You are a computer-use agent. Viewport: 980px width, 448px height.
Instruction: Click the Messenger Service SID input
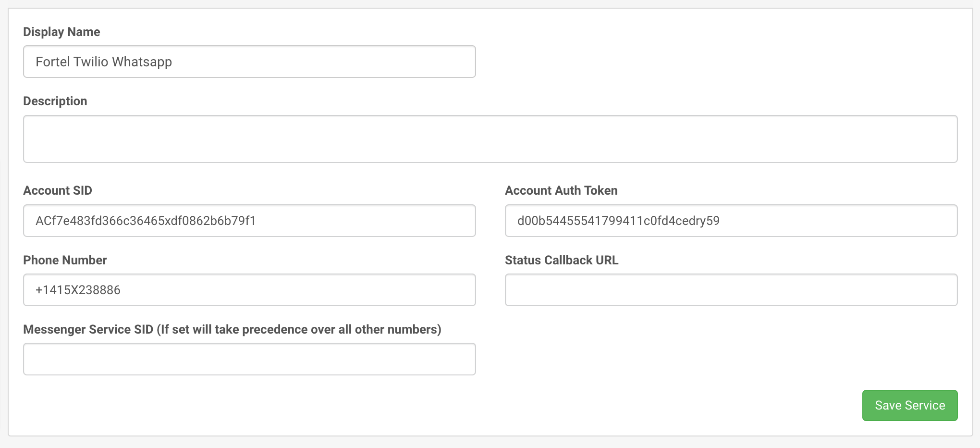[x=249, y=359]
